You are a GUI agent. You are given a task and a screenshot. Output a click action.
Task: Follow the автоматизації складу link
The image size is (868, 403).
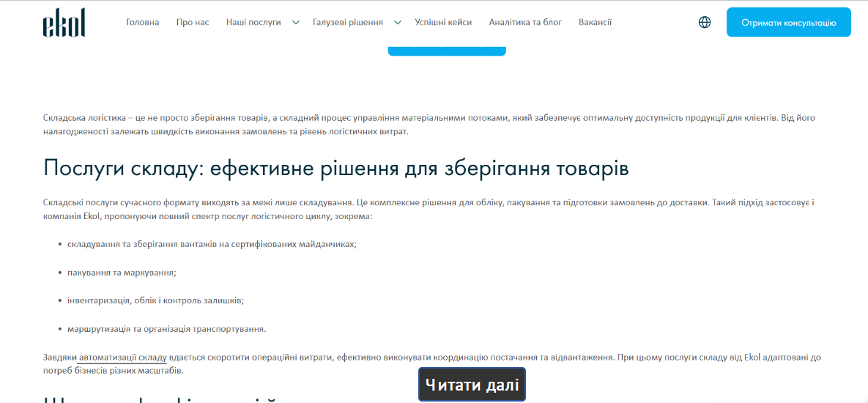pyautogui.click(x=123, y=358)
